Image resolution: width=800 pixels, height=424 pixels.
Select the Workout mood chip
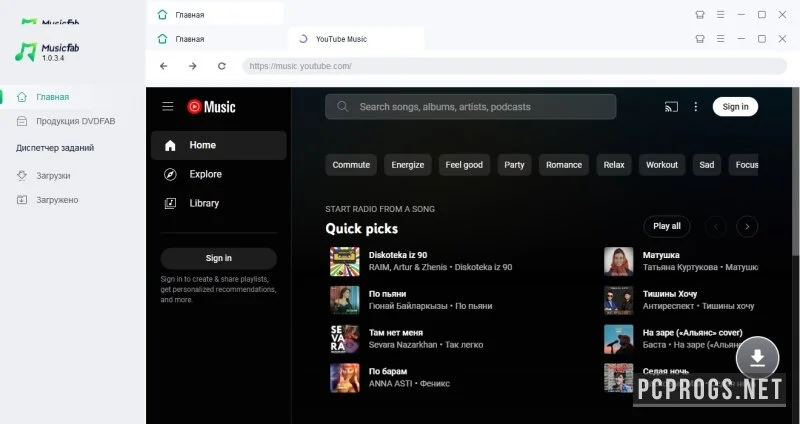pyautogui.click(x=662, y=165)
